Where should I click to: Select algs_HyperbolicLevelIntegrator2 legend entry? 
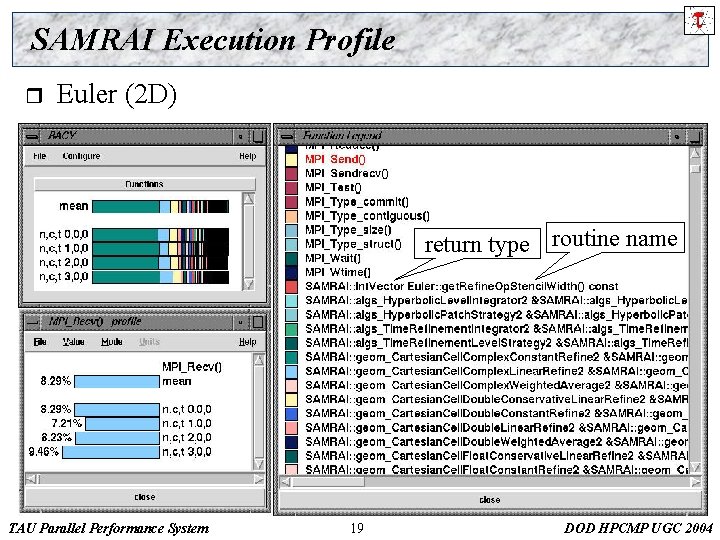click(x=496, y=301)
